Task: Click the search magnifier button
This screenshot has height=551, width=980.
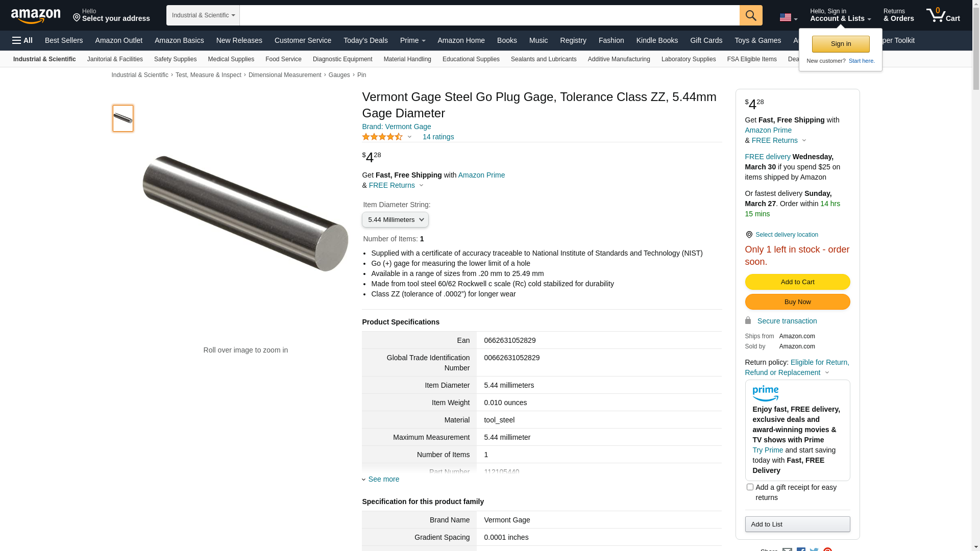Action: pos(750,15)
